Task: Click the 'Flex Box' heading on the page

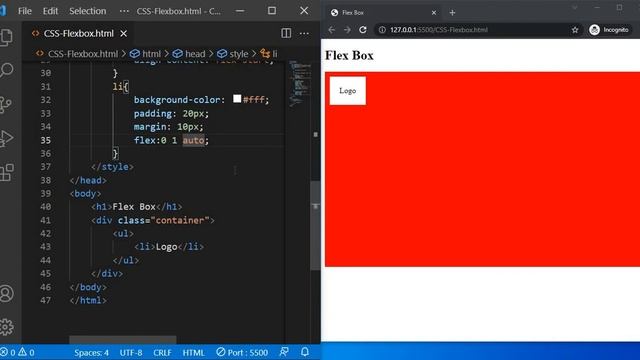Action: point(349,56)
